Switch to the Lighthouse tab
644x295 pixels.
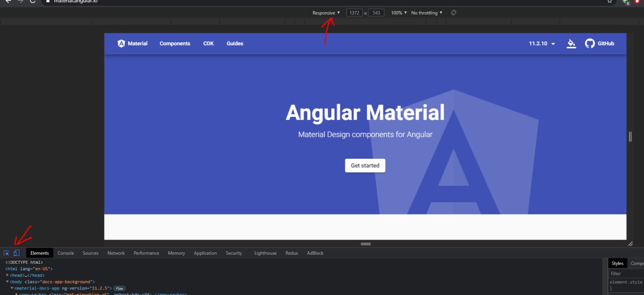(x=265, y=253)
